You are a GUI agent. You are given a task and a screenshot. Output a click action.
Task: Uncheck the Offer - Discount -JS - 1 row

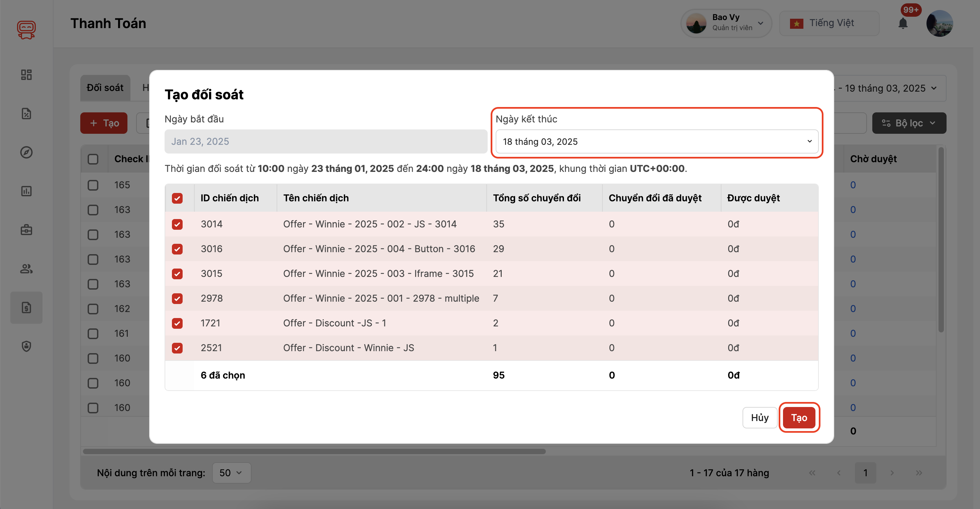(177, 323)
